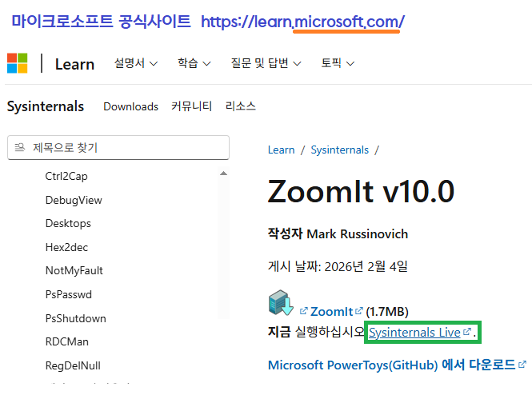532x411 pixels.
Task: Select RegDelNull in the sidebar
Action: [x=73, y=365]
